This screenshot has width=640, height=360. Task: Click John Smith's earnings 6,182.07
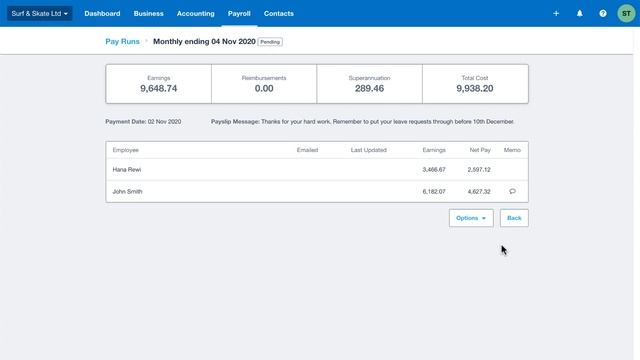(x=434, y=191)
